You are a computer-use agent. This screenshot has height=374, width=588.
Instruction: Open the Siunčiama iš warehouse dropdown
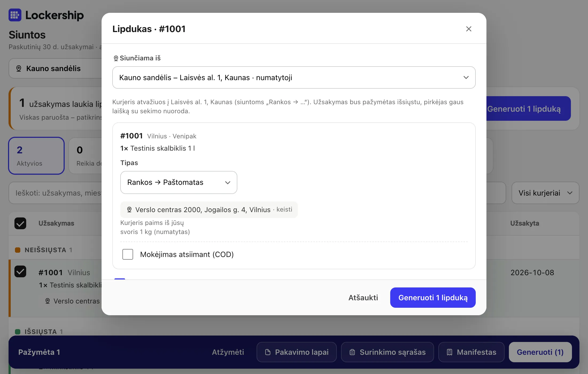[294, 77]
